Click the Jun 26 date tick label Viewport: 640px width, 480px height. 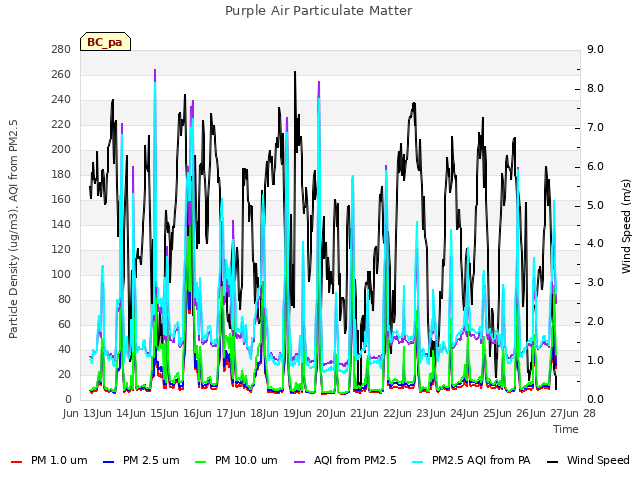point(514,413)
